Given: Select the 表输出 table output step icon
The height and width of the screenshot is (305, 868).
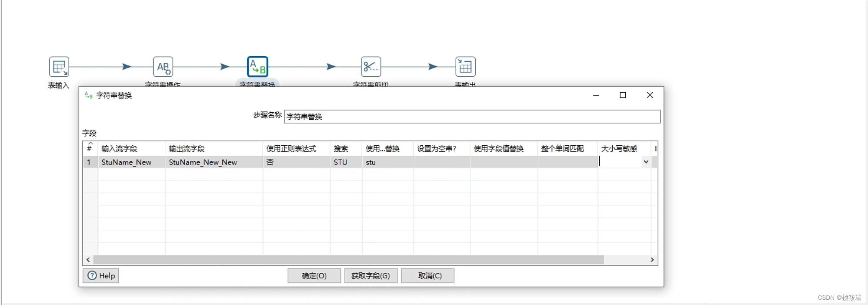Looking at the screenshot, I should click(465, 67).
